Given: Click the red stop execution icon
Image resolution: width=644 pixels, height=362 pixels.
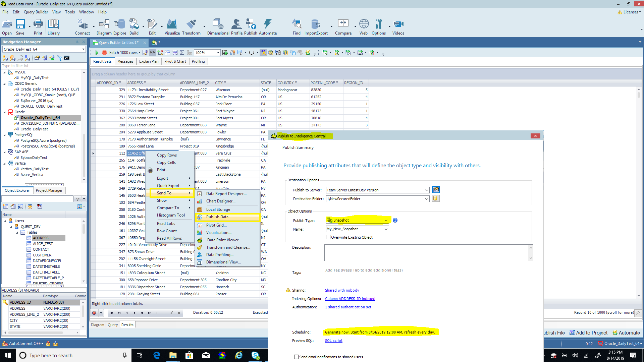Looking at the screenshot, I should [x=104, y=53].
